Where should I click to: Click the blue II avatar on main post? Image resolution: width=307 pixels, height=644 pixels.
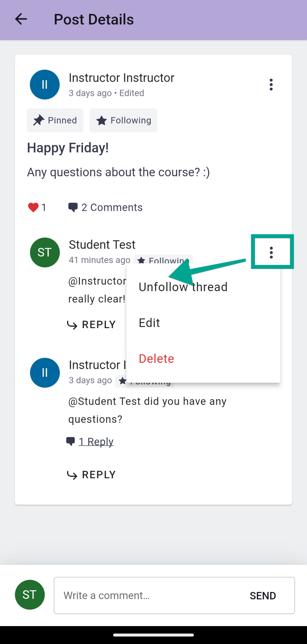tap(45, 85)
